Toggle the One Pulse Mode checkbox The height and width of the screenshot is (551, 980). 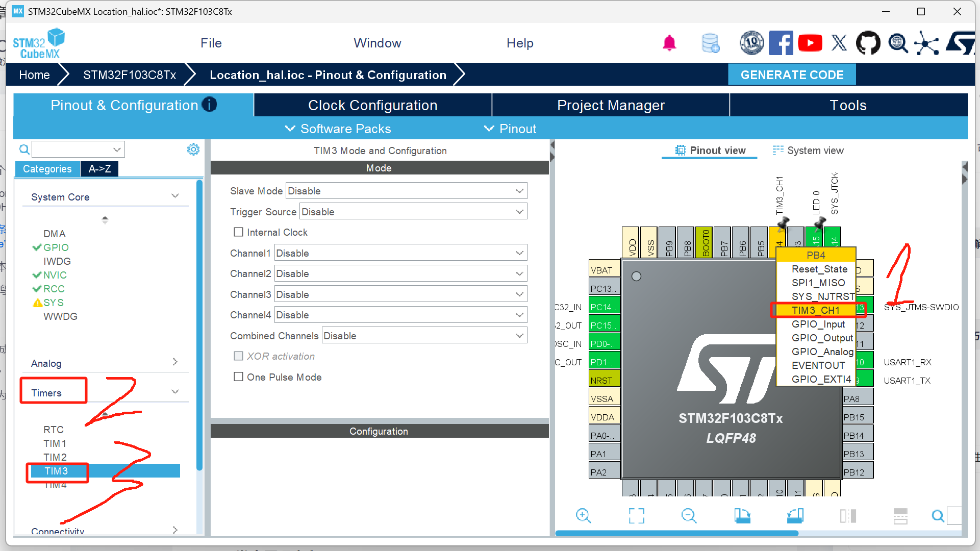point(238,377)
